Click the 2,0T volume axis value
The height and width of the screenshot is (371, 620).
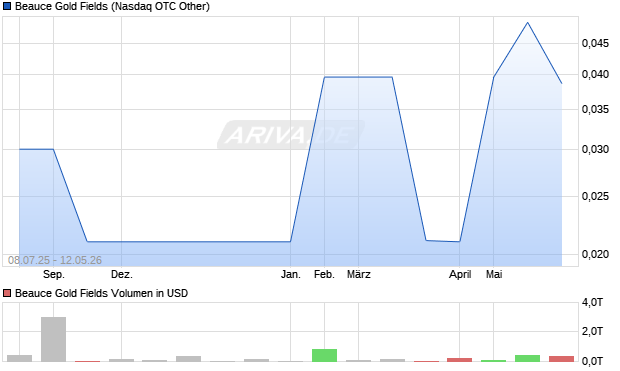[592, 331]
